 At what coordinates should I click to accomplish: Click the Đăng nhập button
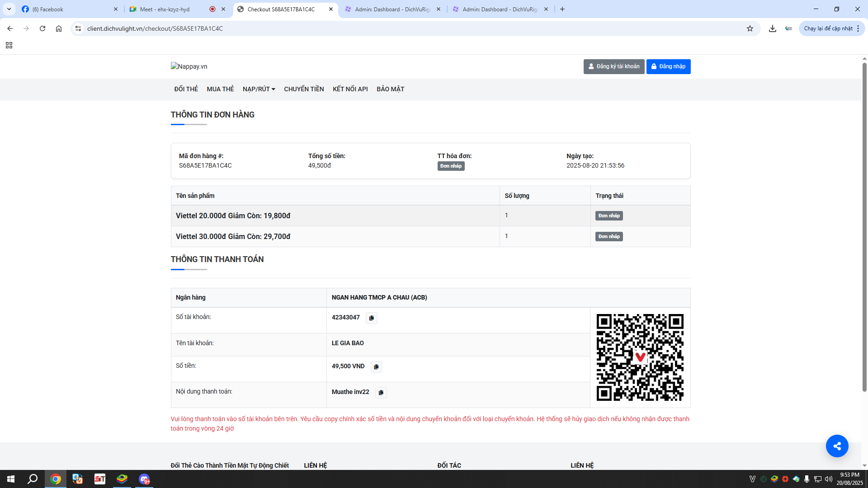tap(668, 66)
